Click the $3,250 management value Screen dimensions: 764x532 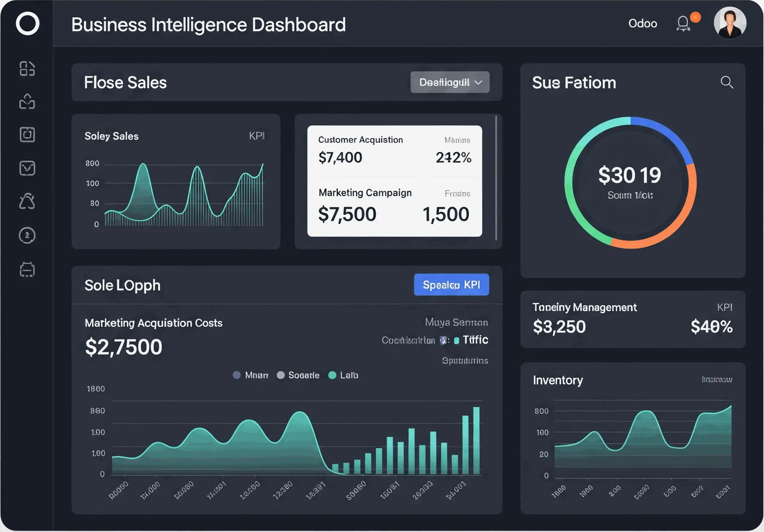coord(559,327)
